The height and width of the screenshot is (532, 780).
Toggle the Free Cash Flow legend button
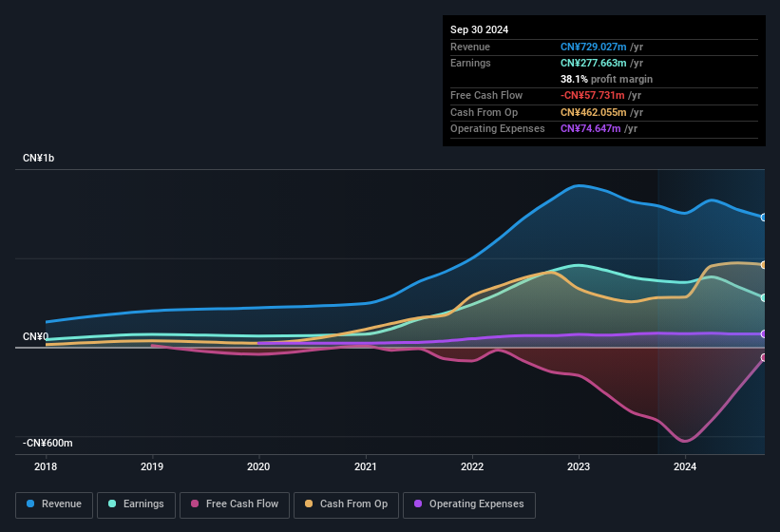point(235,504)
